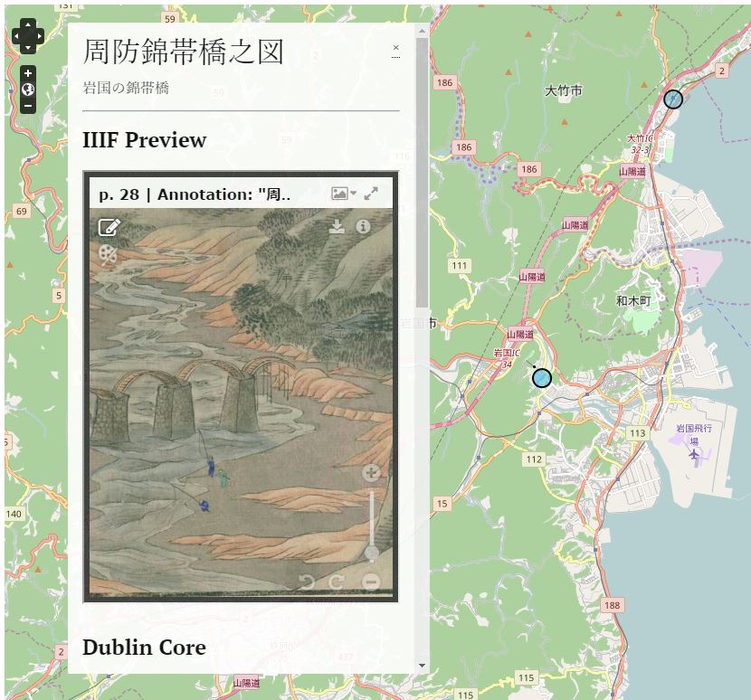Rotate the image counterclockwise
Screen dimensions: 751x700
[307, 582]
